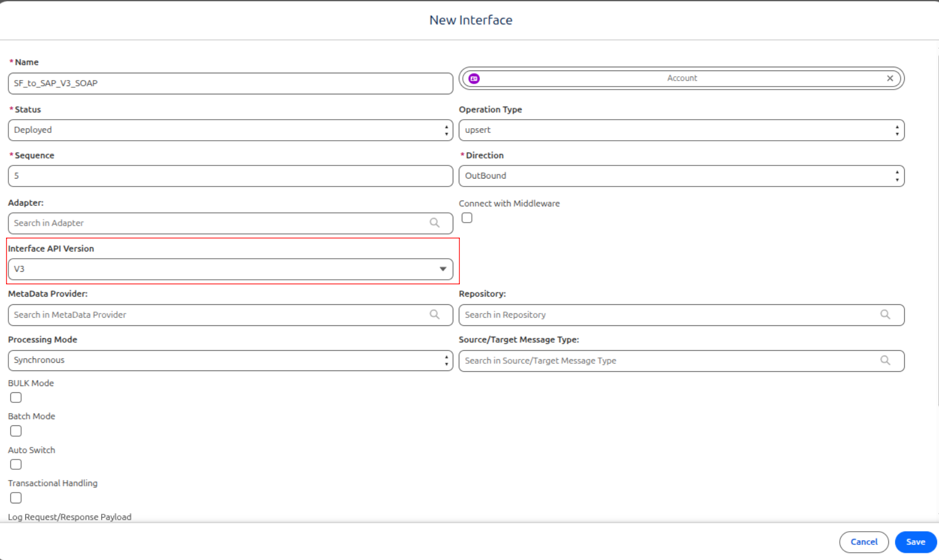Click the MetaData Provider search icon
The width and height of the screenshot is (939, 560).
point(435,315)
